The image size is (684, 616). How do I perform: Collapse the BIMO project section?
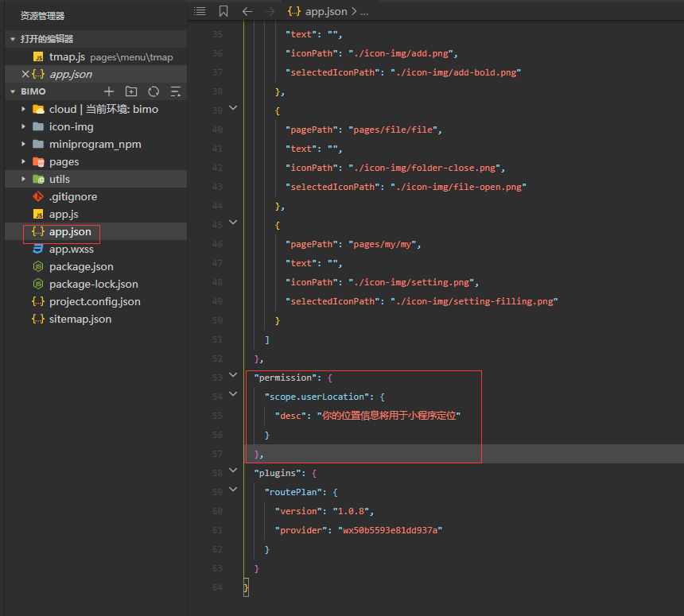13,91
